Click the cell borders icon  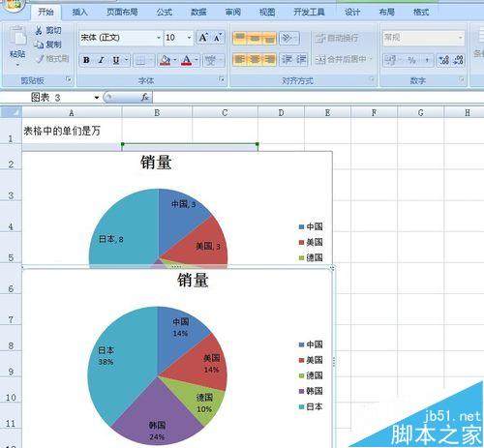[140, 60]
